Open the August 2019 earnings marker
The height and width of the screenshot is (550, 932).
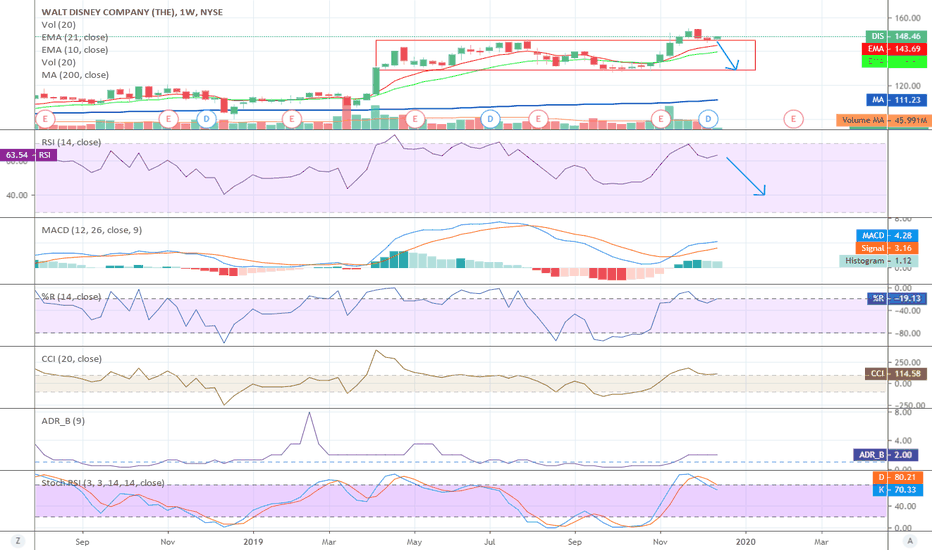pos(538,119)
